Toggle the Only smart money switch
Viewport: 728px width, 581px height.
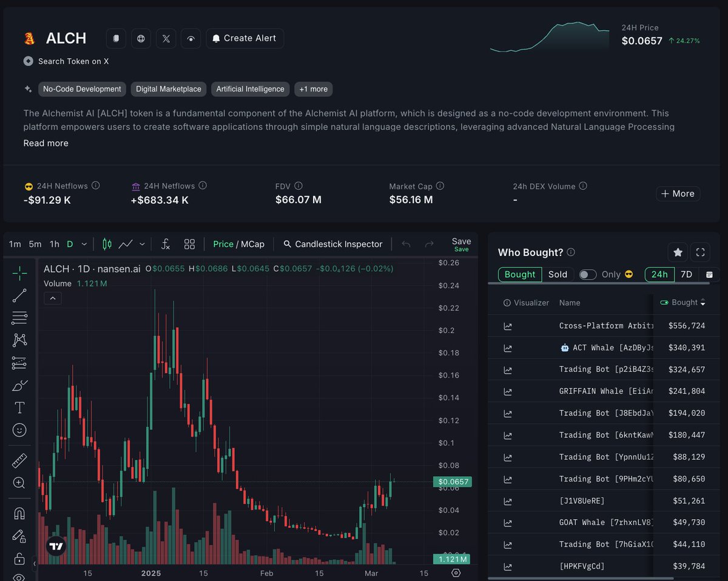(x=588, y=275)
